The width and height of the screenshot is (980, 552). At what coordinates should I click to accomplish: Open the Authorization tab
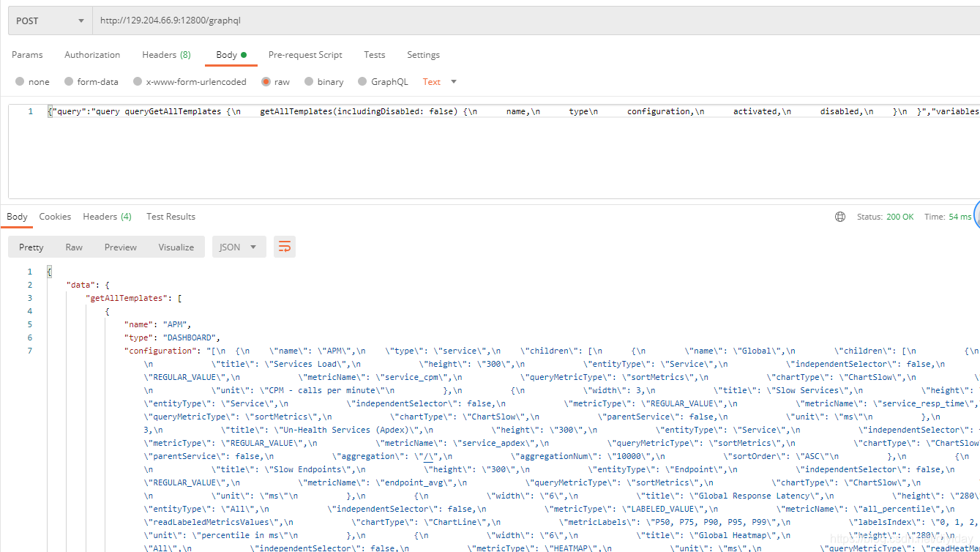tap(92, 55)
